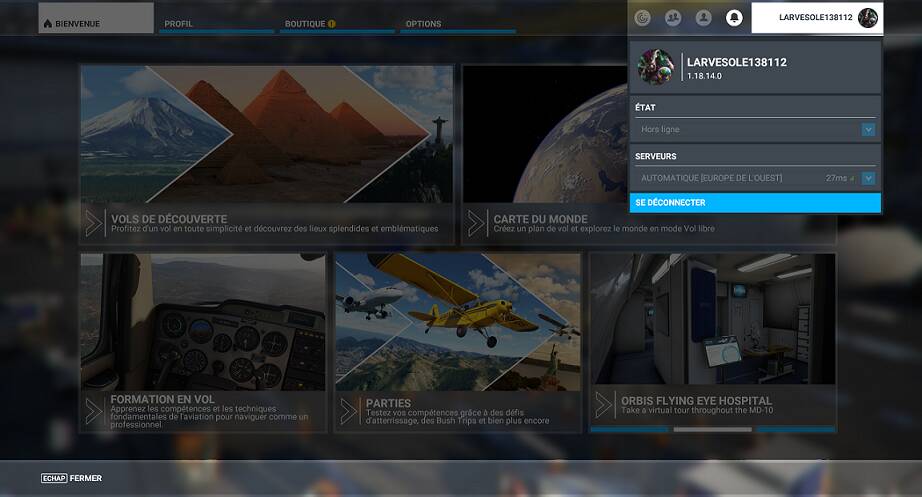Click the arrow icon beside Formation en vol

click(x=93, y=411)
